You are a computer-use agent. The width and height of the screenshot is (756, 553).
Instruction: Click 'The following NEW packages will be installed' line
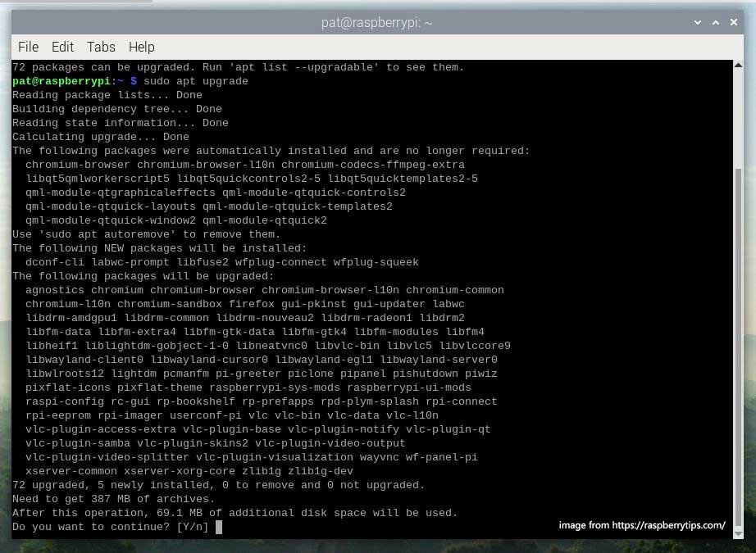point(160,248)
